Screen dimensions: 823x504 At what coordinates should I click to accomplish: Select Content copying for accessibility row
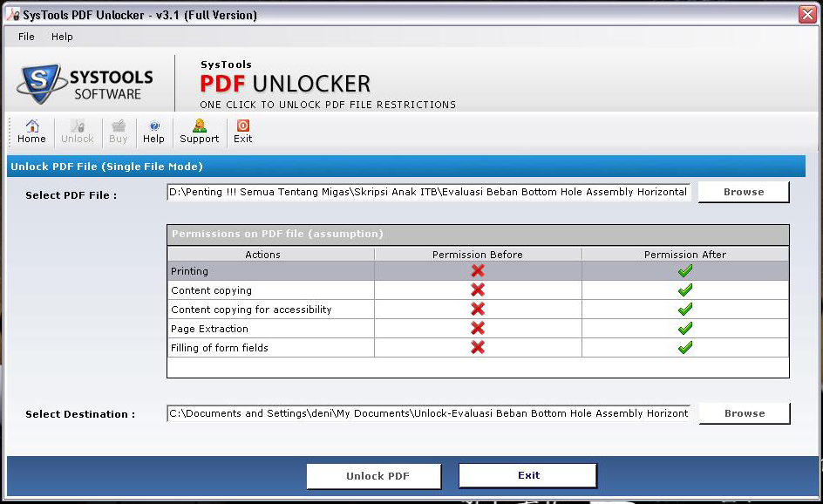click(478, 310)
